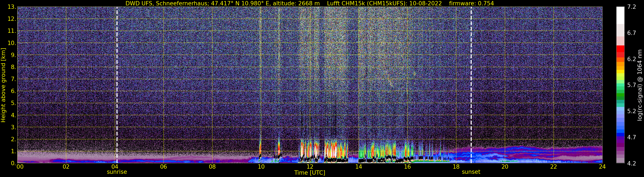Click the y-axis tick label '10.'
The image size is (644, 177).
point(12,43)
